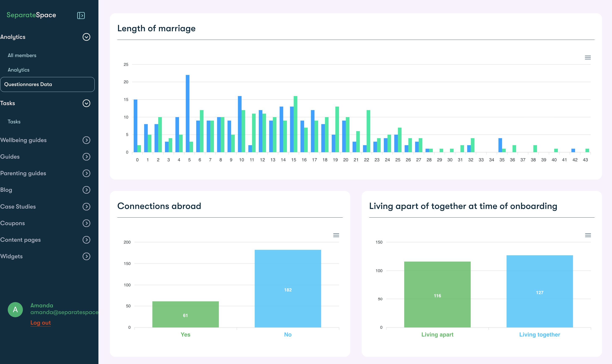Click the Case Studies label

pos(18,206)
